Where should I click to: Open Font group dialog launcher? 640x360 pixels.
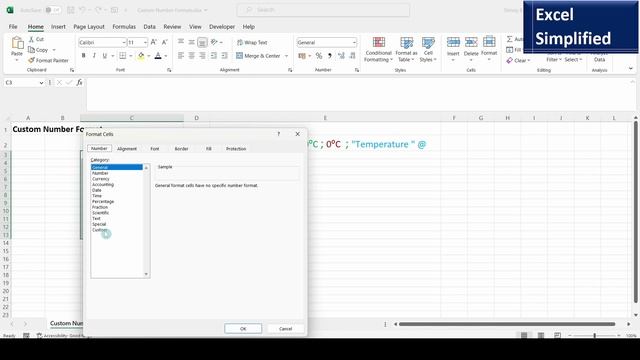coord(169,70)
